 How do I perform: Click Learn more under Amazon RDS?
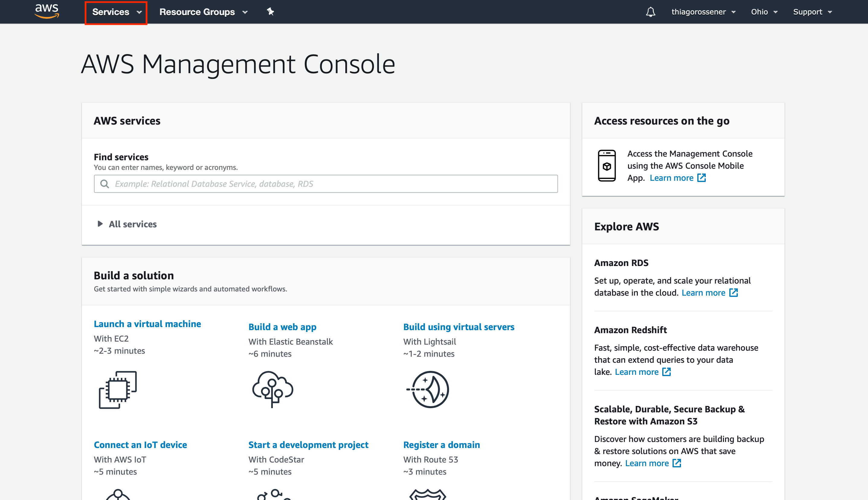point(703,293)
